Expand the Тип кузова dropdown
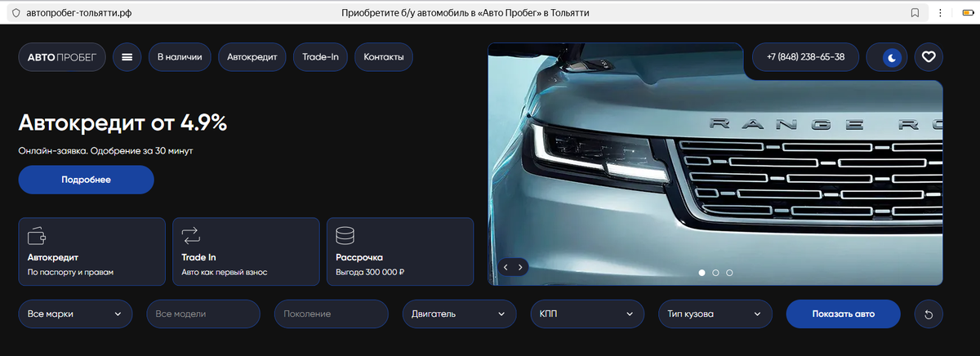980x356 pixels. tap(715, 314)
